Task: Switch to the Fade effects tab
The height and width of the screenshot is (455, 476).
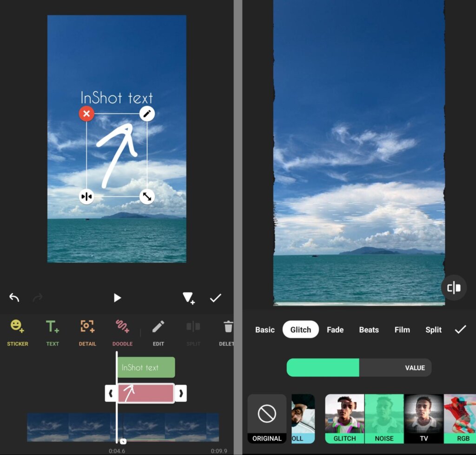Action: (335, 329)
